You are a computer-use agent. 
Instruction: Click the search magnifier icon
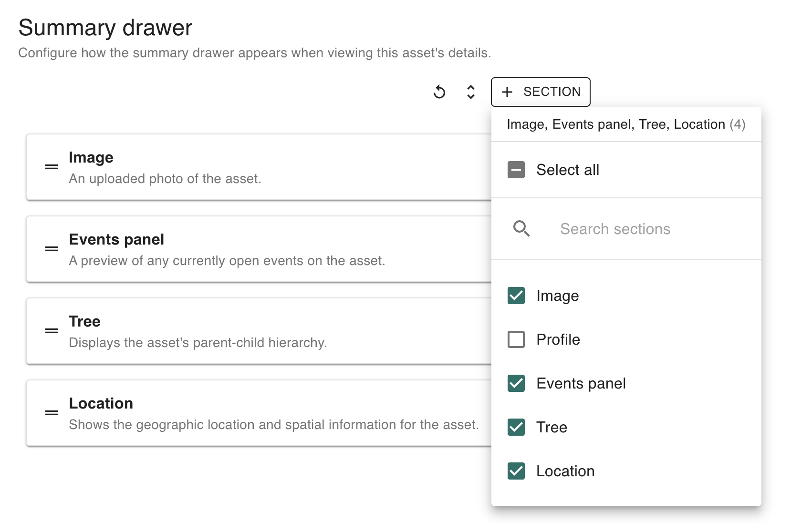521,229
